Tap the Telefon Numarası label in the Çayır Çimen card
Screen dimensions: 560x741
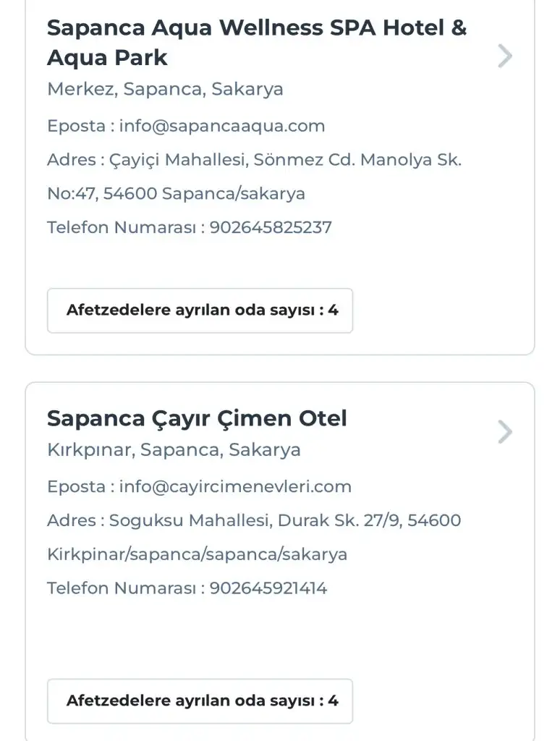122,588
